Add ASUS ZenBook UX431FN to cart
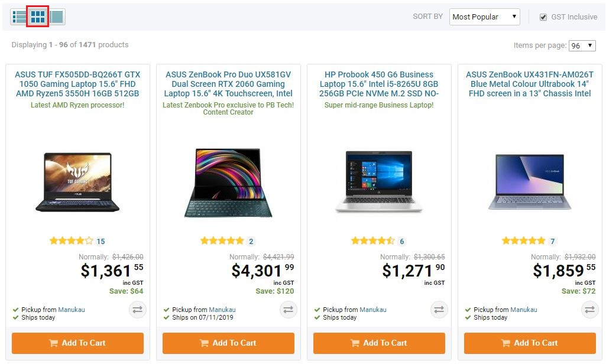This screenshot has width=606, height=364. [x=530, y=343]
